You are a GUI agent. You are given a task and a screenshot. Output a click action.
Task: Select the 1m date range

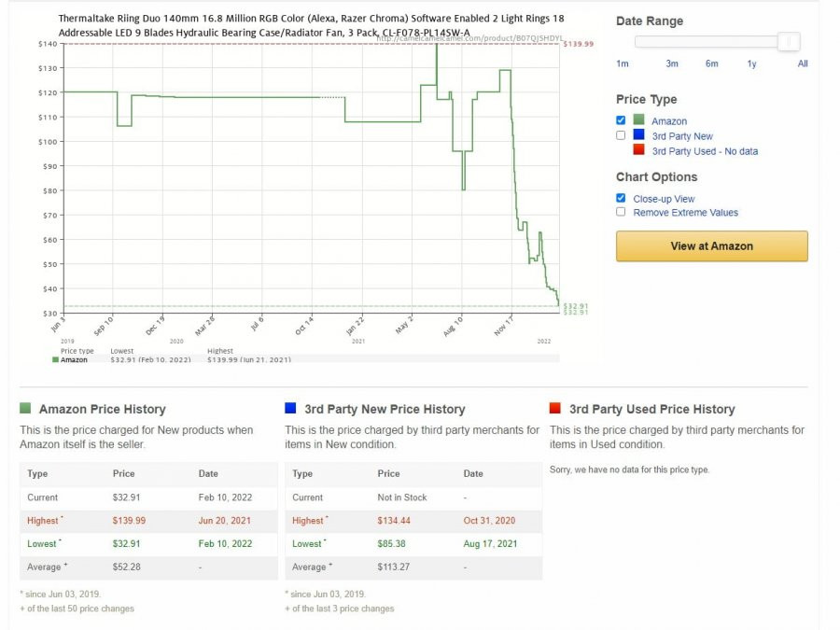tap(622, 63)
